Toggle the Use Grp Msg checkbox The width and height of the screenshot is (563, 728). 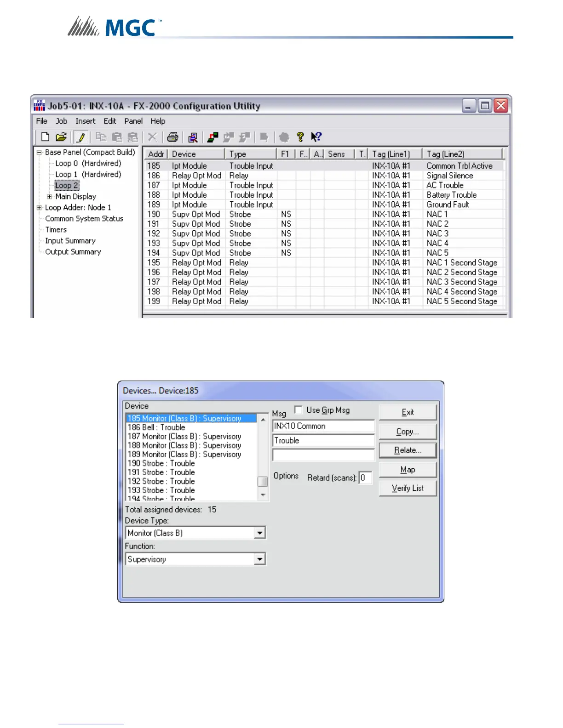[299, 409]
